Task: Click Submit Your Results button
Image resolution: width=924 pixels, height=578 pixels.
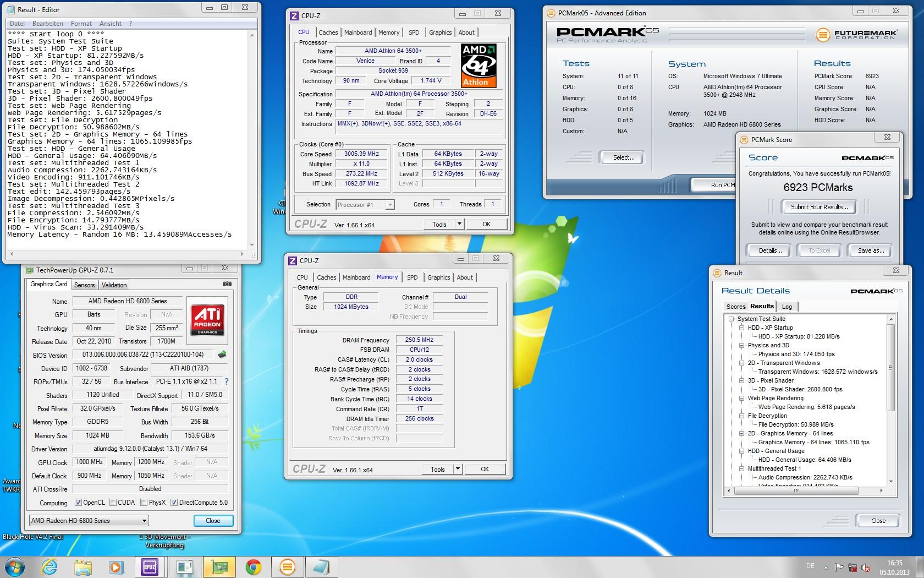Action: [x=819, y=207]
